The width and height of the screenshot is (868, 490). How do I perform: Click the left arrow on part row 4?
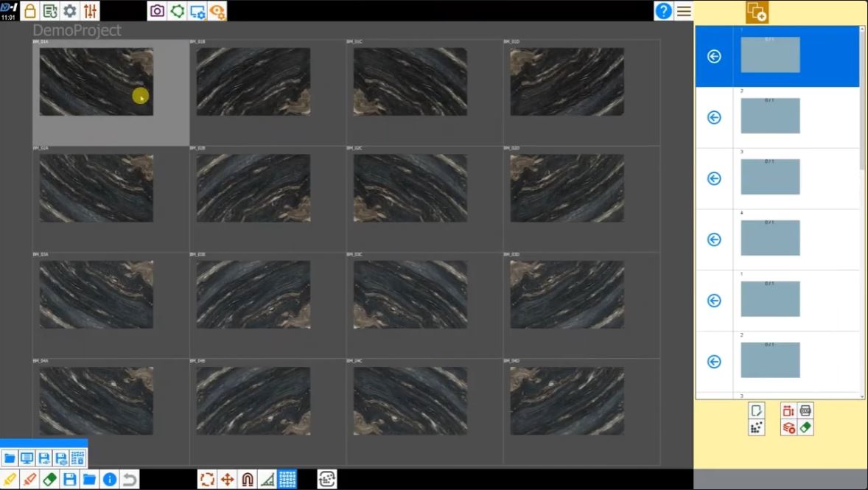coord(714,239)
